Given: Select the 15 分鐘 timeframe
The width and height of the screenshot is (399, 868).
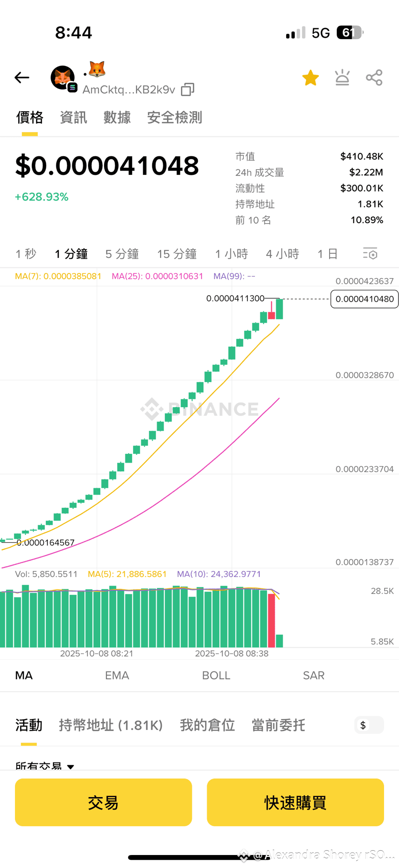Looking at the screenshot, I should (177, 254).
